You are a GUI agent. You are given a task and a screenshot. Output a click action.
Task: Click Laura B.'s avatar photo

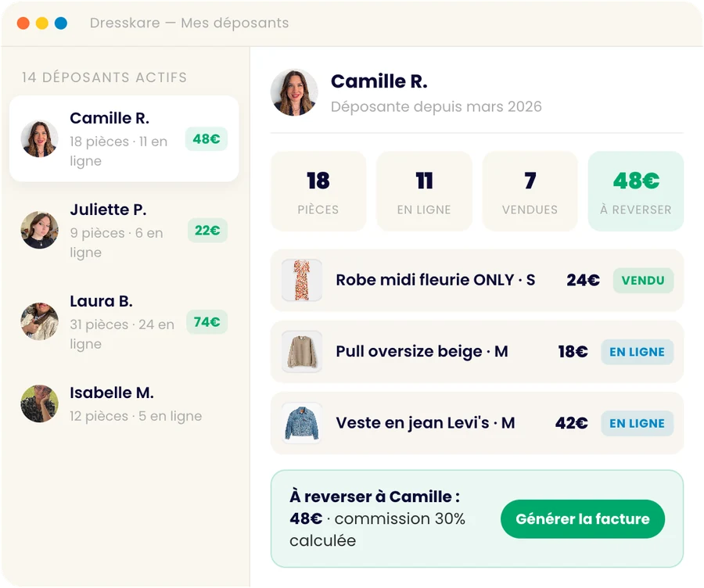(40, 321)
